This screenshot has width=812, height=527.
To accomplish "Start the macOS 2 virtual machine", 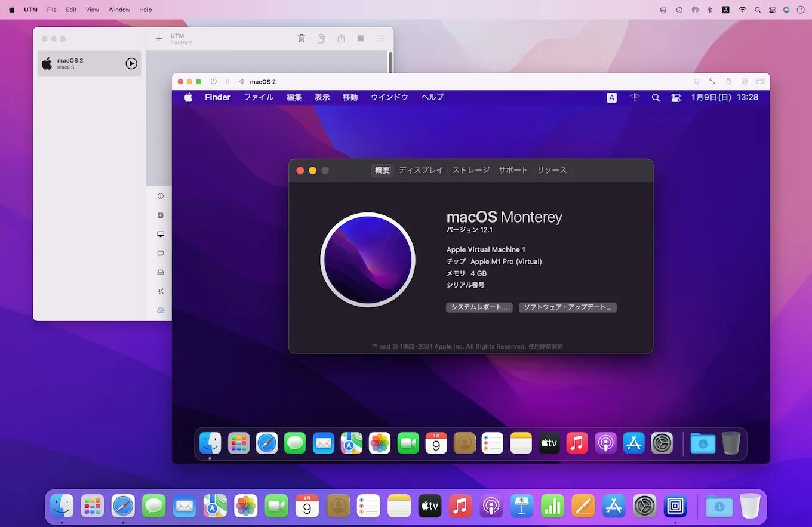I will point(131,63).
